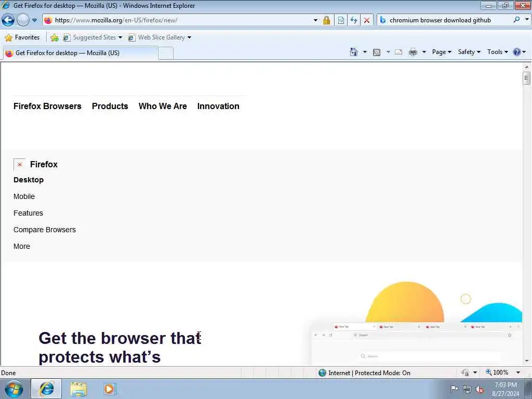532x399 pixels.
Task: Select the Desktop link
Action: point(29,180)
